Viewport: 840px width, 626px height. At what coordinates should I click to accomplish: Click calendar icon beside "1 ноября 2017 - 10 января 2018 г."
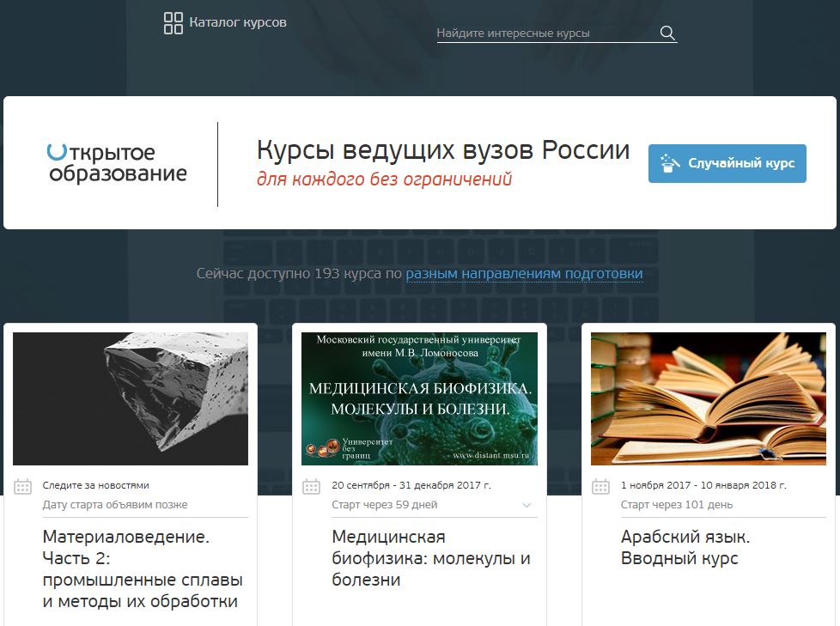pos(600,487)
